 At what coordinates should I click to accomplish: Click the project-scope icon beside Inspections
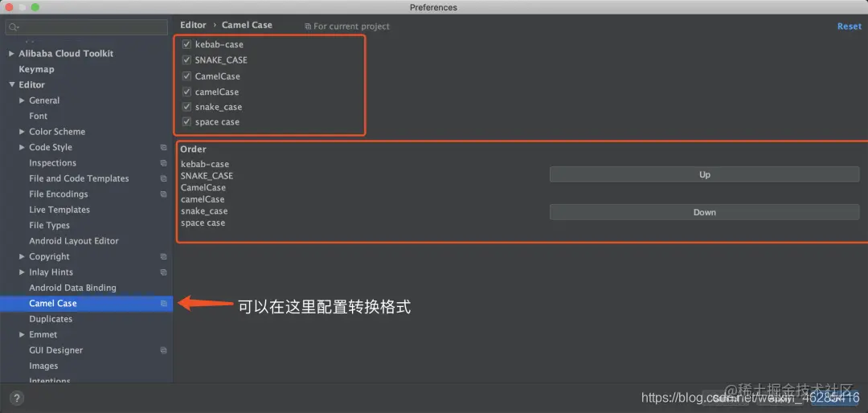click(163, 163)
